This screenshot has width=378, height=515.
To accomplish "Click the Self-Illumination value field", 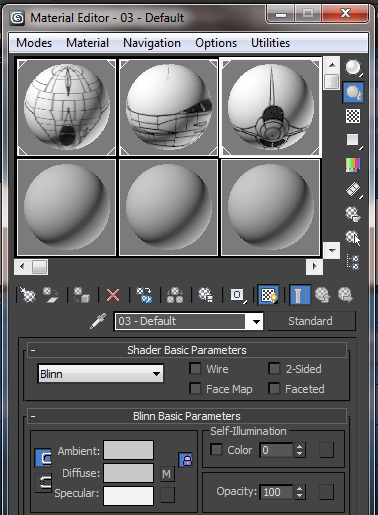I will point(277,450).
